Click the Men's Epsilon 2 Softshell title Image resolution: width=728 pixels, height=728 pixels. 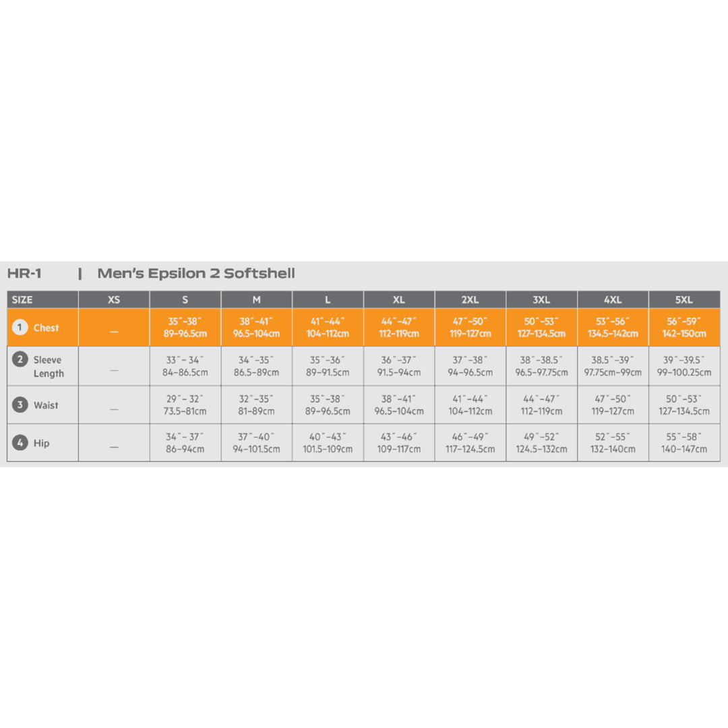click(196, 274)
